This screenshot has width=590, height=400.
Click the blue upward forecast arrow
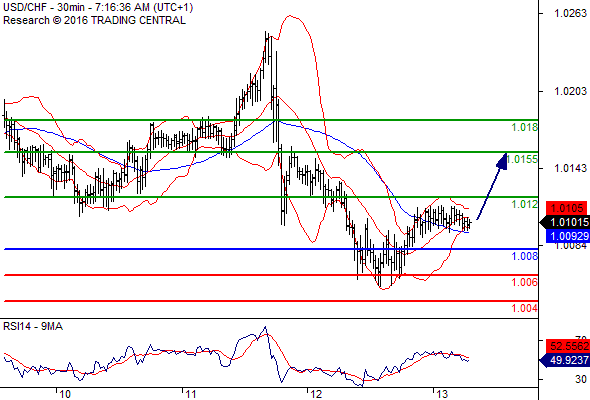492,186
